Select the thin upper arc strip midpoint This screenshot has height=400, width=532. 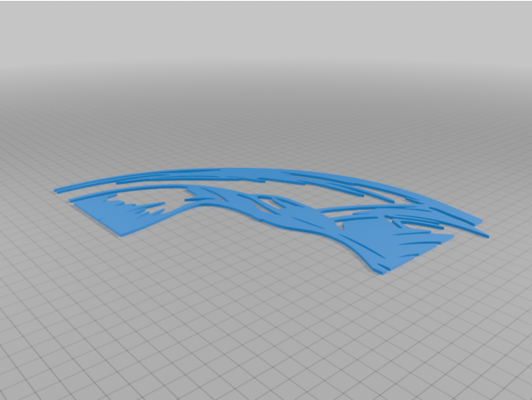pyautogui.click(x=254, y=171)
